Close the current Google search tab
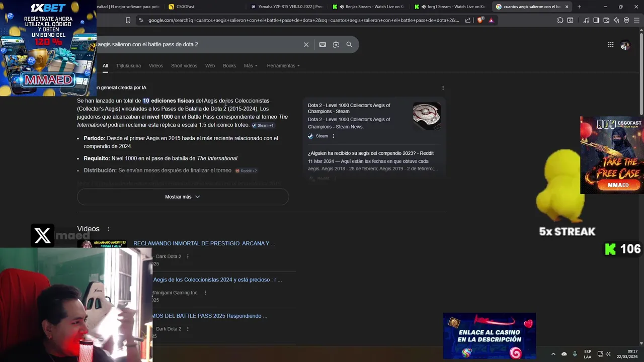This screenshot has height=362, width=644. [567, 7]
